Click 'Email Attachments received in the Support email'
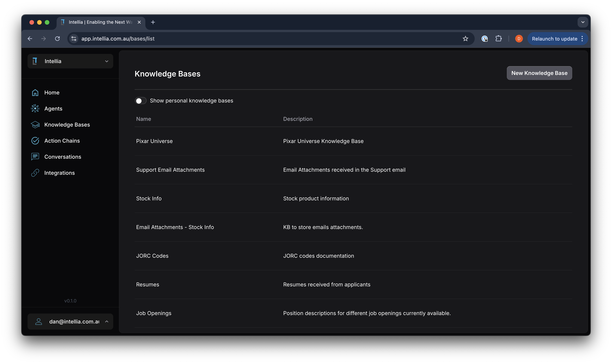Image resolution: width=612 pixels, height=364 pixels. click(x=344, y=170)
